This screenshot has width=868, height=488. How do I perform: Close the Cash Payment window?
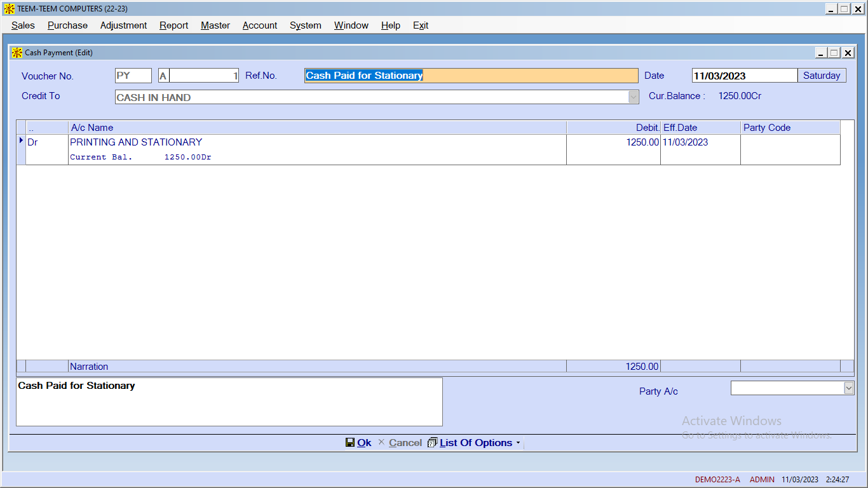(848, 53)
